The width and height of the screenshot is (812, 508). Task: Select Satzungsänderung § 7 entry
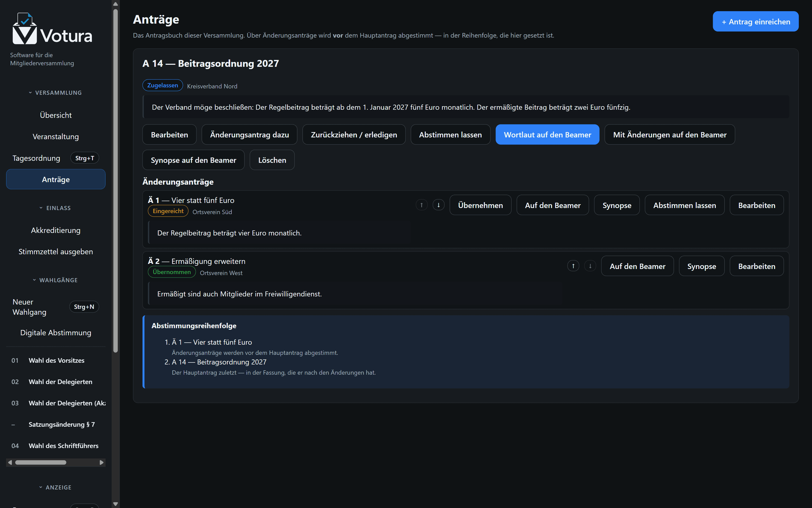coord(56,424)
